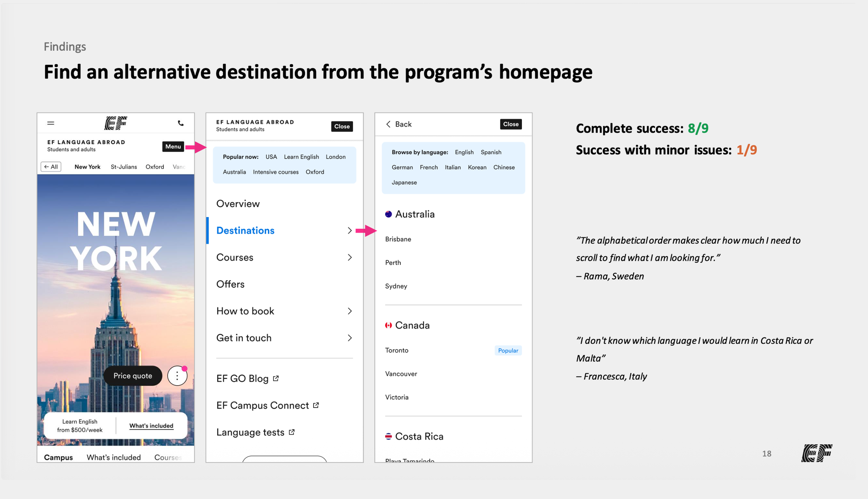
Task: Browse by language: Korean
Action: pos(477,167)
